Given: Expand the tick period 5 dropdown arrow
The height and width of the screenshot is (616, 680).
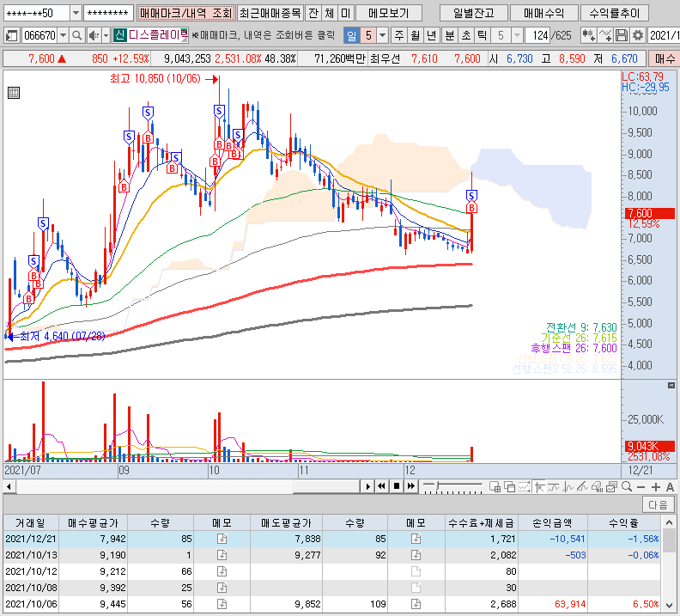Looking at the screenshot, I should [x=517, y=35].
